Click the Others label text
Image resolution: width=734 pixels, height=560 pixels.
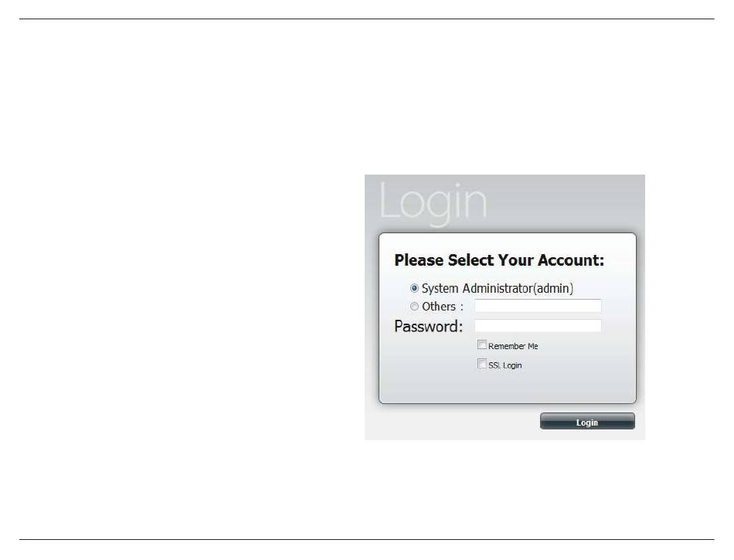pos(439,307)
